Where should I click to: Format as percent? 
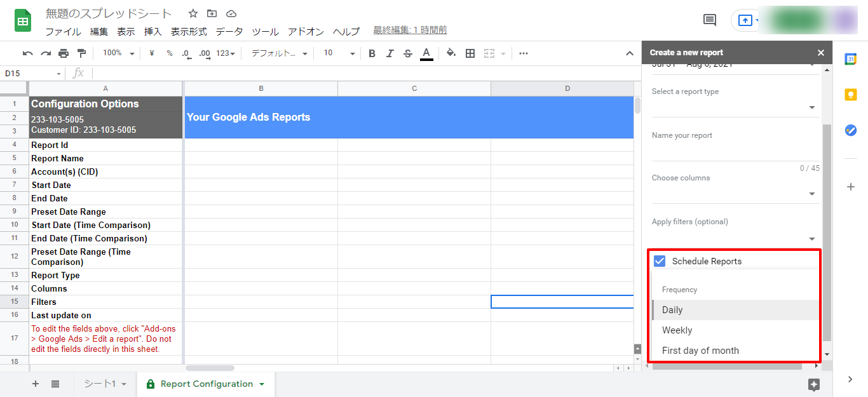coord(170,53)
